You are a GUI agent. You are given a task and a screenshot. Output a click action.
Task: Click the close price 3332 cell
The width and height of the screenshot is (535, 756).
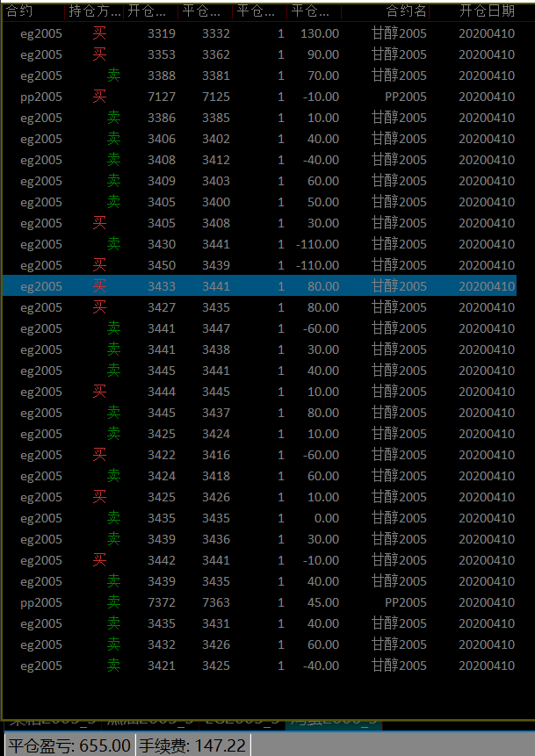(x=216, y=33)
